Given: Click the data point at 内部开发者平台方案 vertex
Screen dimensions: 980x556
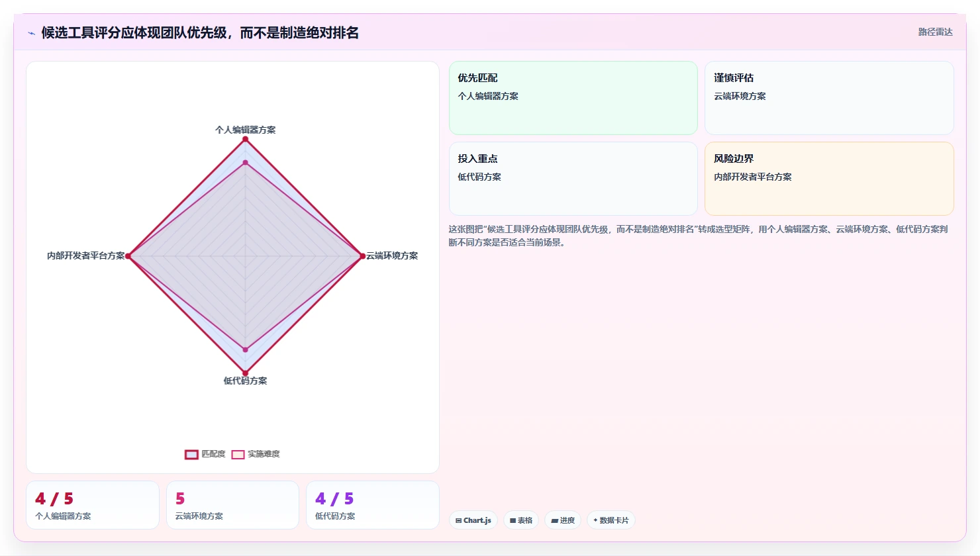Looking at the screenshot, I should tap(128, 256).
